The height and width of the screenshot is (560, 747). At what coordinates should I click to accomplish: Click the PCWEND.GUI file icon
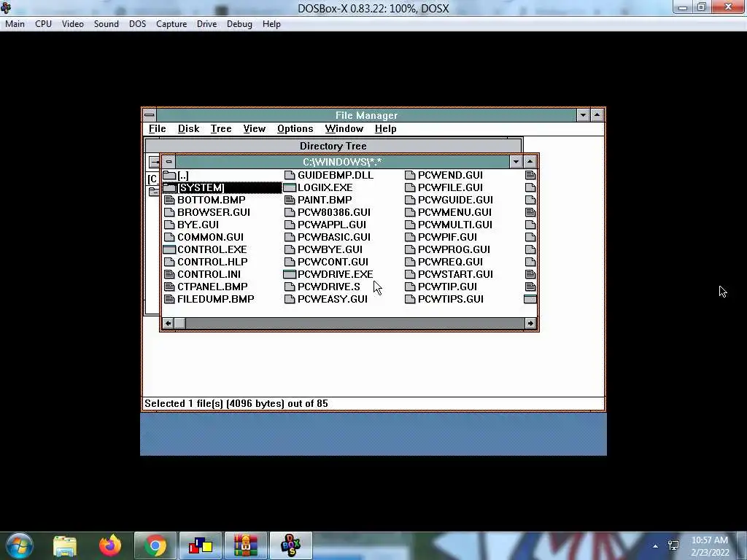click(410, 175)
